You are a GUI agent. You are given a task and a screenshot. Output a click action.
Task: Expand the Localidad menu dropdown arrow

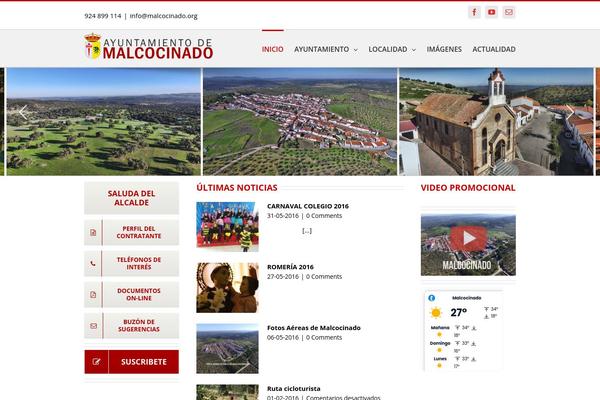pos(414,50)
